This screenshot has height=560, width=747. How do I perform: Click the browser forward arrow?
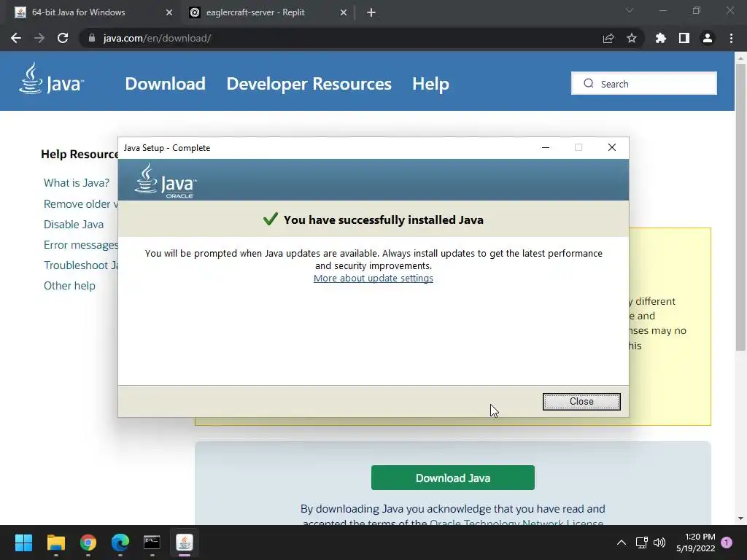[39, 38]
